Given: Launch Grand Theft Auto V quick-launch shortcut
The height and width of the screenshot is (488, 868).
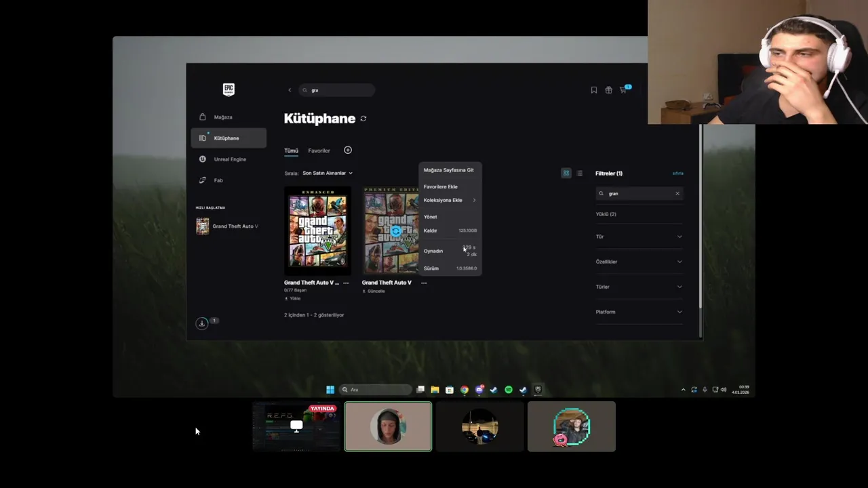Looking at the screenshot, I should point(228,226).
